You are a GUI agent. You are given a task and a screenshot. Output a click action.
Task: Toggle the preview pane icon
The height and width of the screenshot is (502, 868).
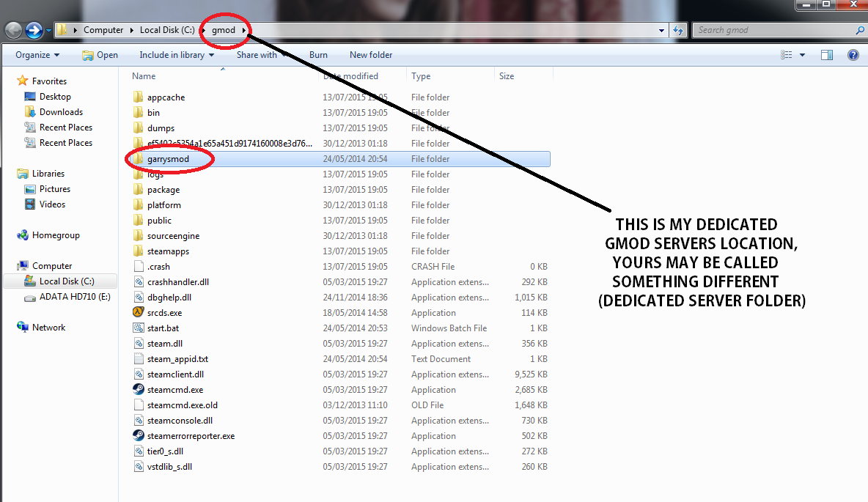coord(827,55)
